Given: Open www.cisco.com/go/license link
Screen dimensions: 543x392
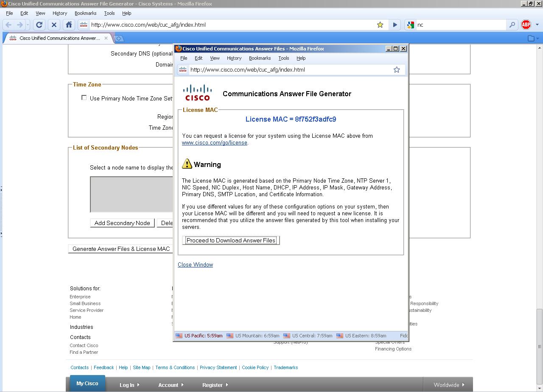Looking at the screenshot, I should (215, 143).
